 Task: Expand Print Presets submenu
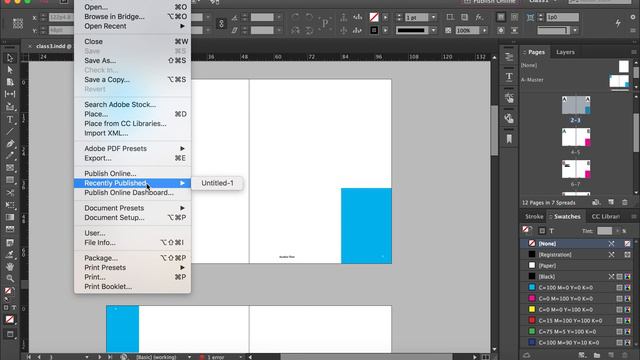132,268
